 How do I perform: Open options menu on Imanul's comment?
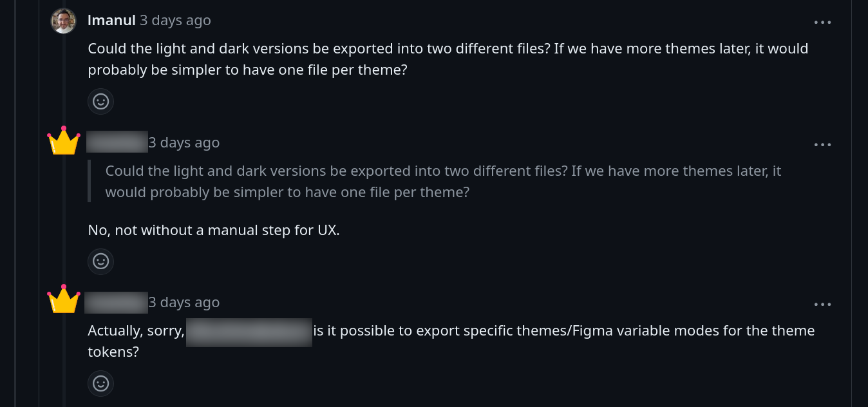[x=822, y=22]
